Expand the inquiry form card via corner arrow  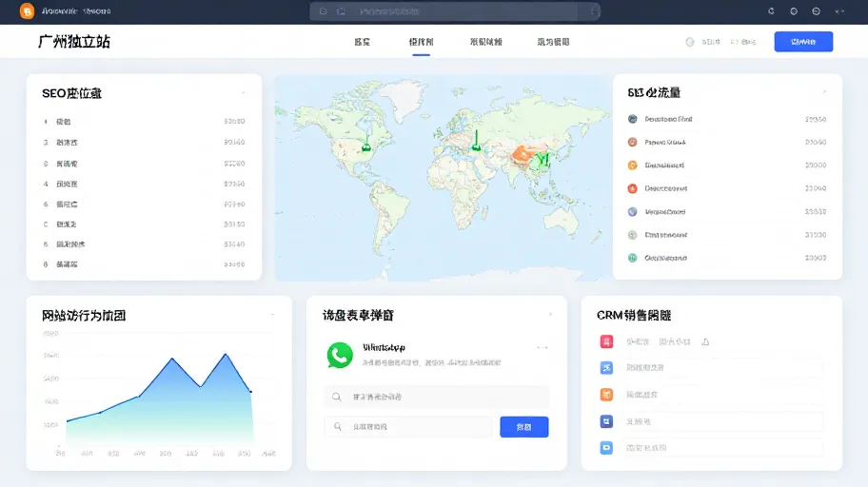550,314
